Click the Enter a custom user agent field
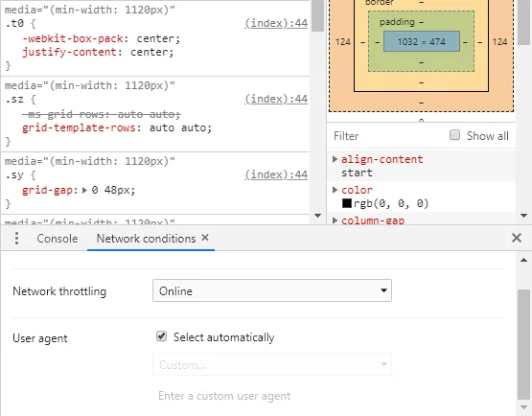 [x=272, y=396]
